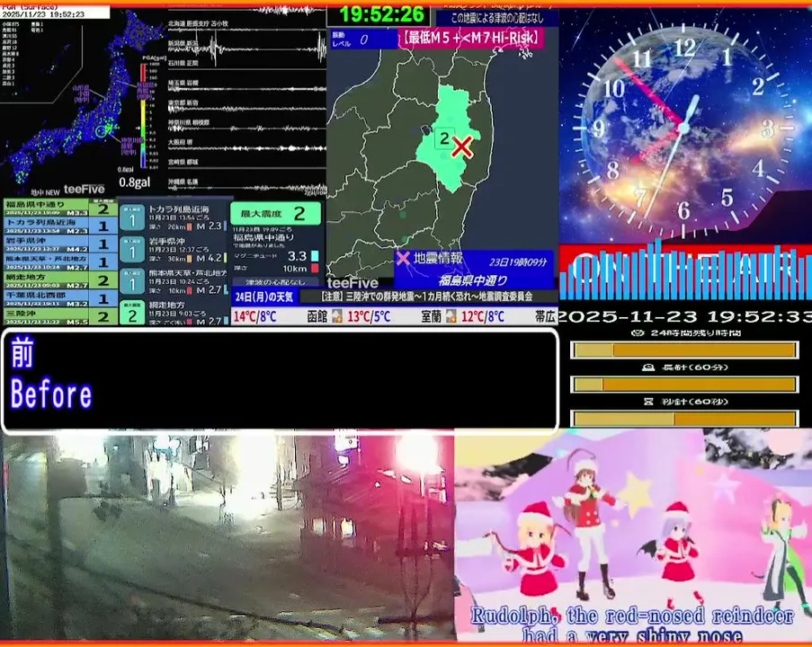Click the 12°C/8°C temperature for 室蘭
This screenshot has width=812, height=647.
tap(483, 316)
